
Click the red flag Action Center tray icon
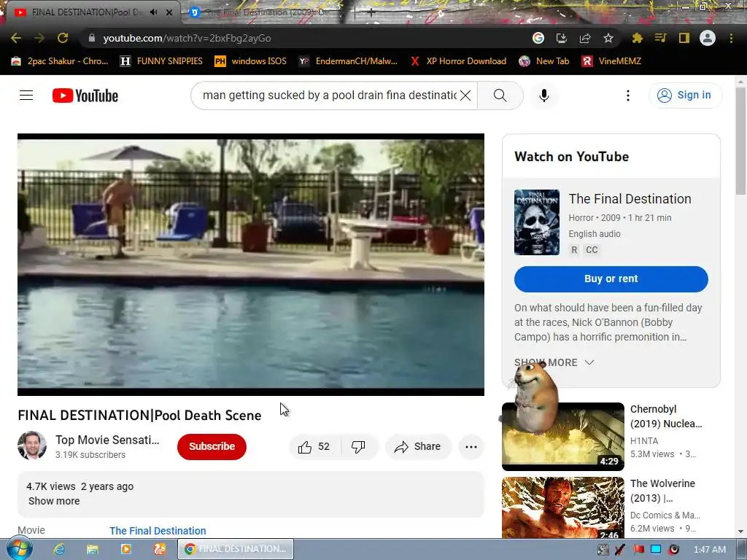point(638,550)
